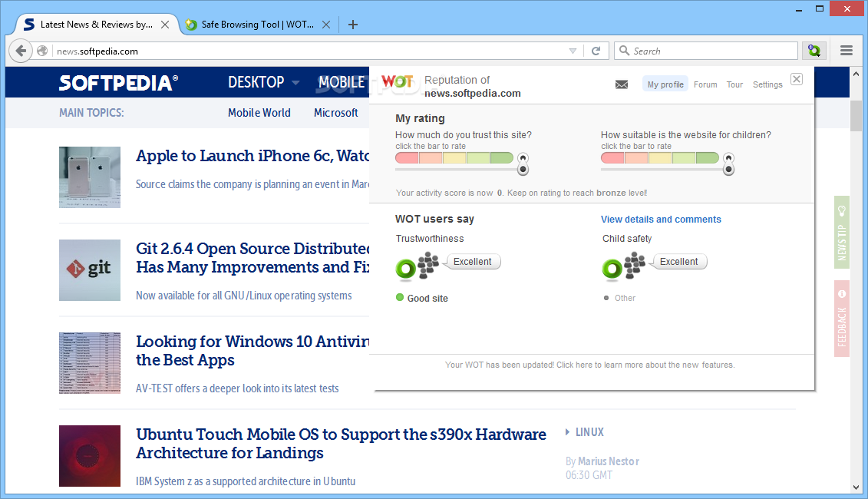The width and height of the screenshot is (868, 499).
Task: Open My profile in WOT popup
Action: coord(665,84)
